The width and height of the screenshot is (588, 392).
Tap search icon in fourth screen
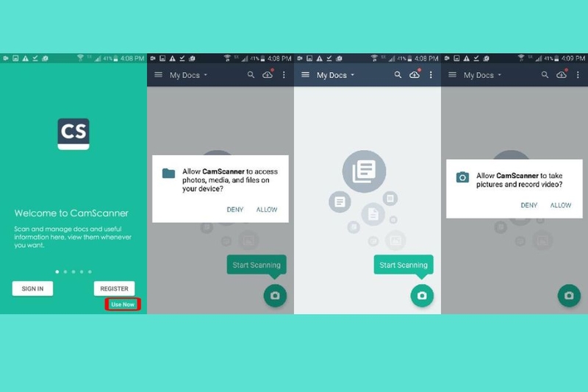tap(545, 75)
